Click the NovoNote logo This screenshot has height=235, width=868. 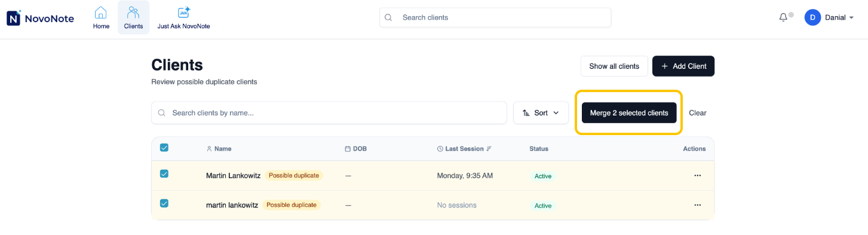click(x=40, y=18)
